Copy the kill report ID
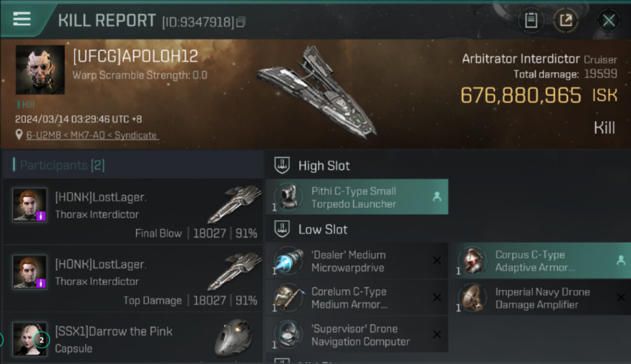This screenshot has width=631, height=364. click(241, 22)
